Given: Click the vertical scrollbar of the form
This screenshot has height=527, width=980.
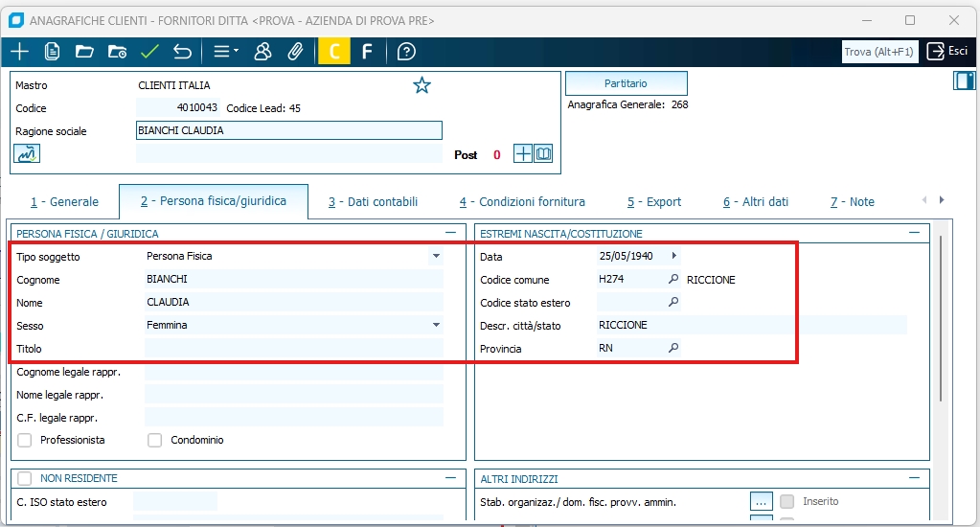Looking at the screenshot, I should 940,319.
